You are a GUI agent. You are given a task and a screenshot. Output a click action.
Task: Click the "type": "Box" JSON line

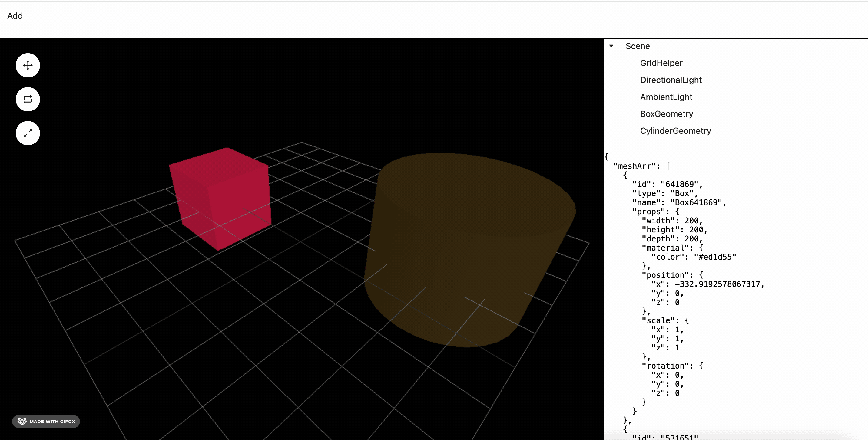click(x=665, y=193)
